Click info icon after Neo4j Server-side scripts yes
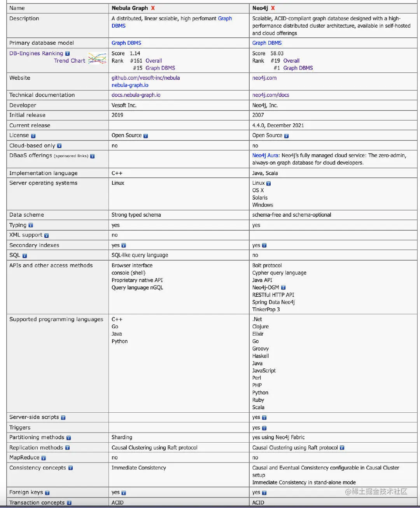Viewport: 420px width, 508px height. (264, 417)
